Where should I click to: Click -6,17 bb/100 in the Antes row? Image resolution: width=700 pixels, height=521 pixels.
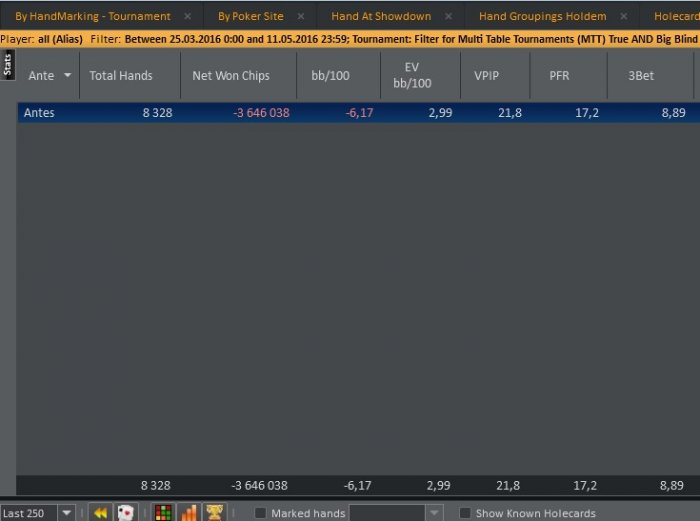tap(359, 113)
